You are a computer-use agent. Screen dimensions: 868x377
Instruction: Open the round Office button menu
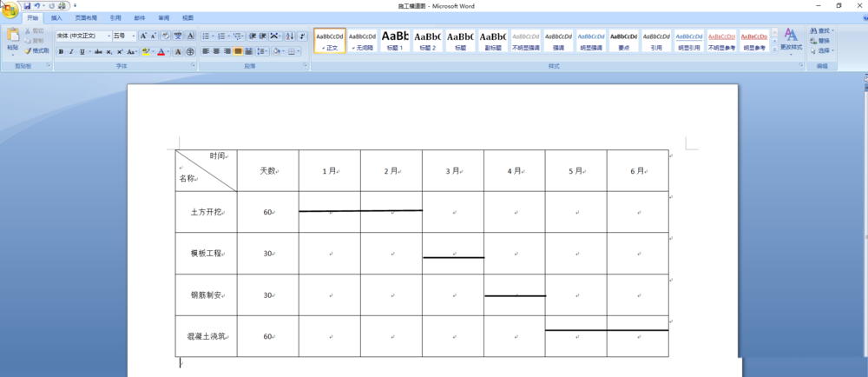(x=10, y=10)
